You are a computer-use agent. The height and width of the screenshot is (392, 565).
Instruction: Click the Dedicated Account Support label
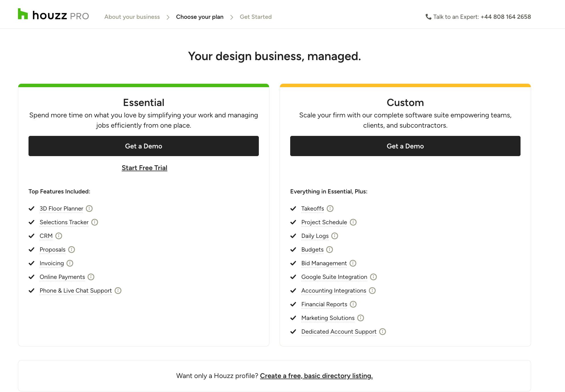pyautogui.click(x=339, y=332)
